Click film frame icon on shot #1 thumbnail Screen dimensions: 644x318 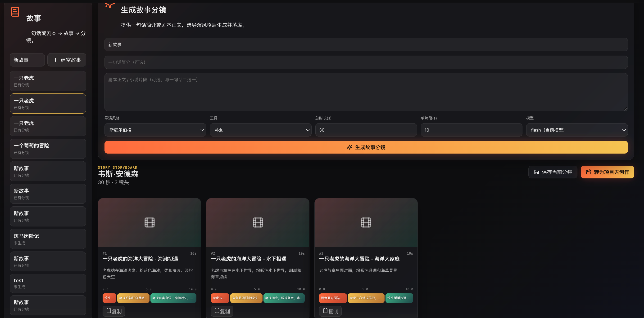tap(150, 222)
